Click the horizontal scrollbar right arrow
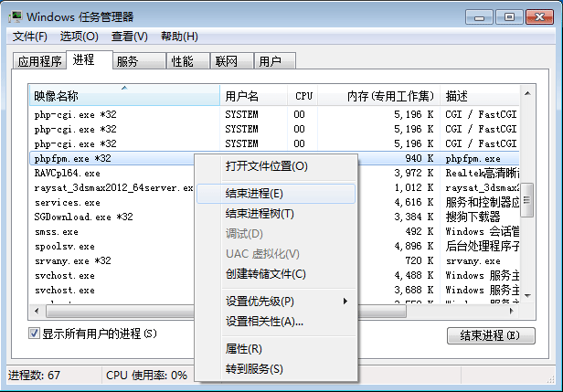The width and height of the screenshot is (563, 392). click(x=512, y=311)
